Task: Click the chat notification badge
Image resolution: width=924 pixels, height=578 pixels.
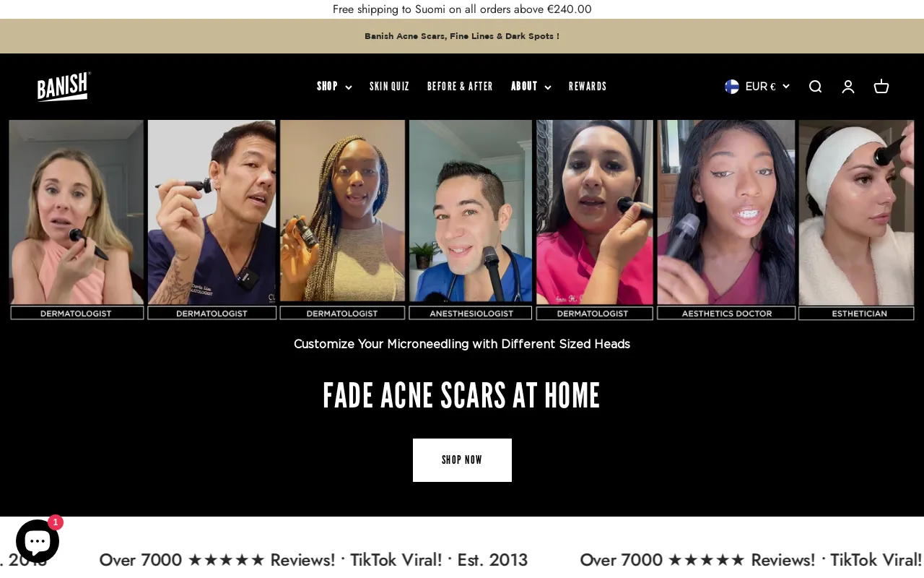Action: point(56,522)
